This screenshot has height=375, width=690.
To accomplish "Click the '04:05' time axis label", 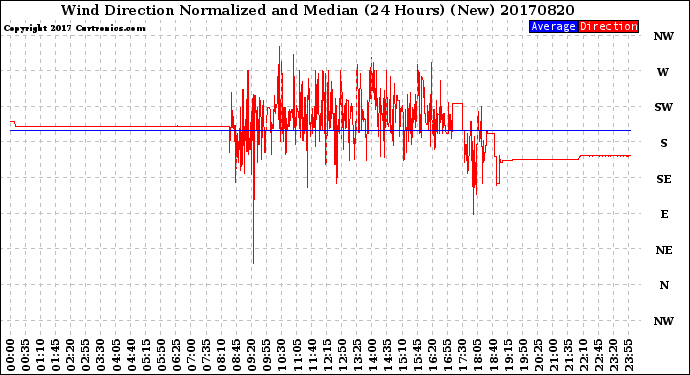I will (116, 355).
